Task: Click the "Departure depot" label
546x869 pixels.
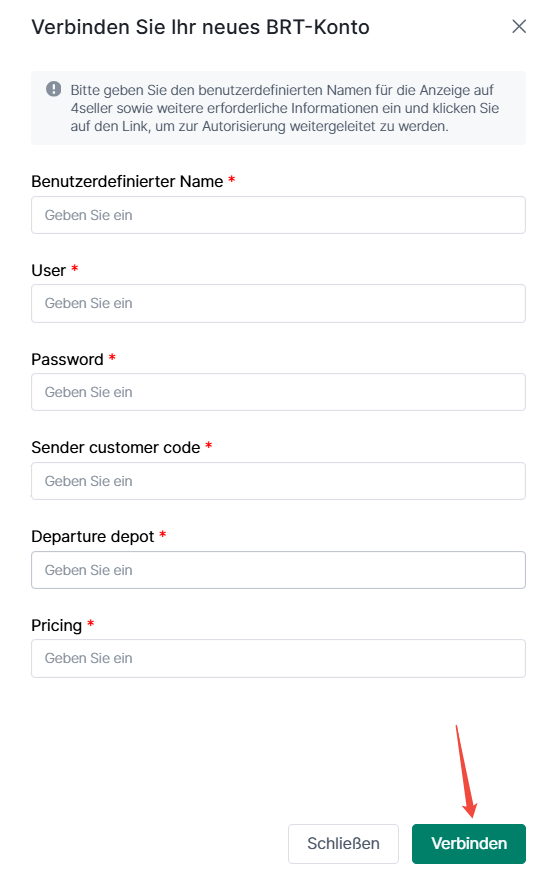Action: pyautogui.click(x=93, y=536)
